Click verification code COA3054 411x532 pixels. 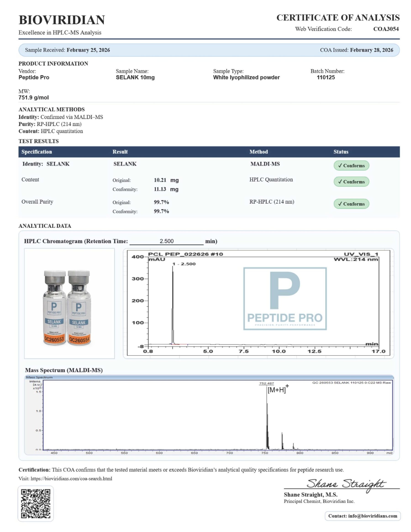coord(386,29)
